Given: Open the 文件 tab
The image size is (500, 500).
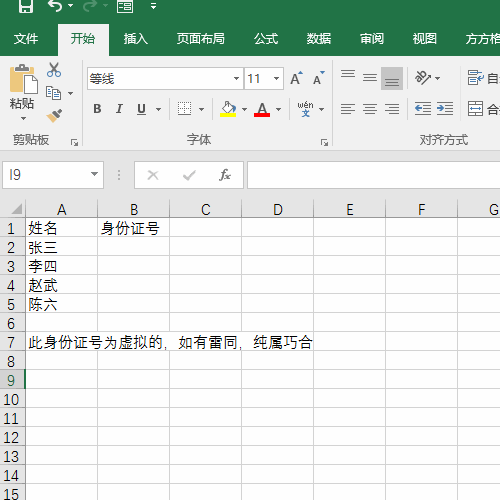Looking at the screenshot, I should (26, 39).
